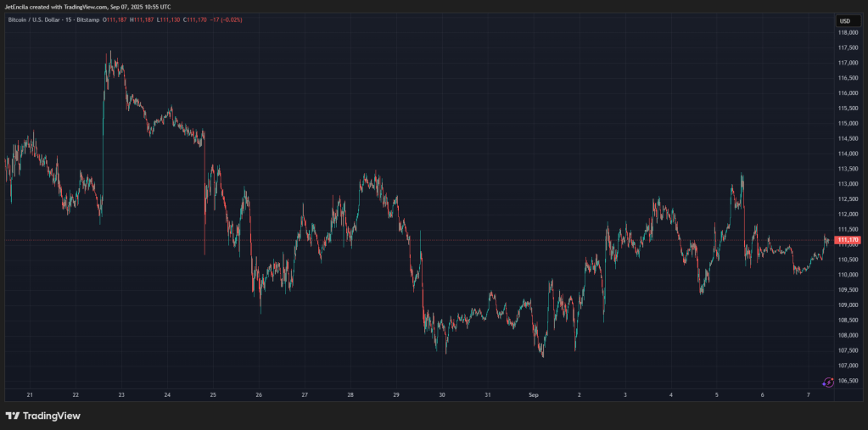Image resolution: width=868 pixels, height=430 pixels.
Task: Select the Bitcoin / U.S. Dollar symbol title
Action: (x=34, y=20)
